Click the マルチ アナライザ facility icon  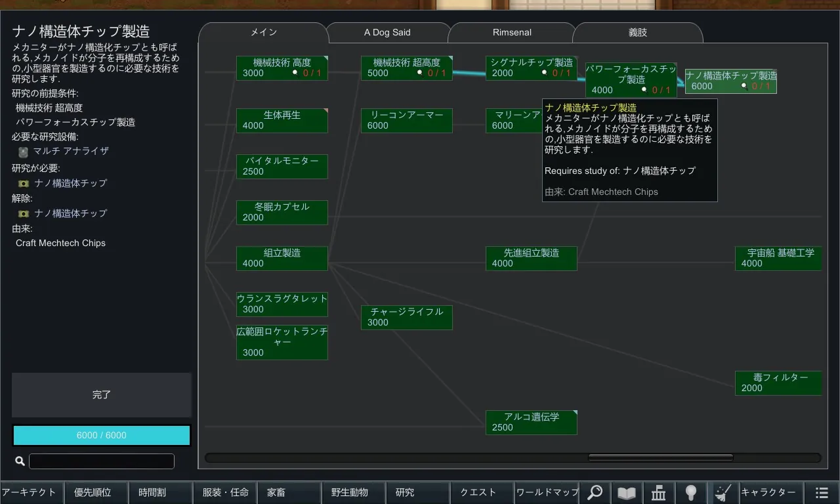coord(23,152)
